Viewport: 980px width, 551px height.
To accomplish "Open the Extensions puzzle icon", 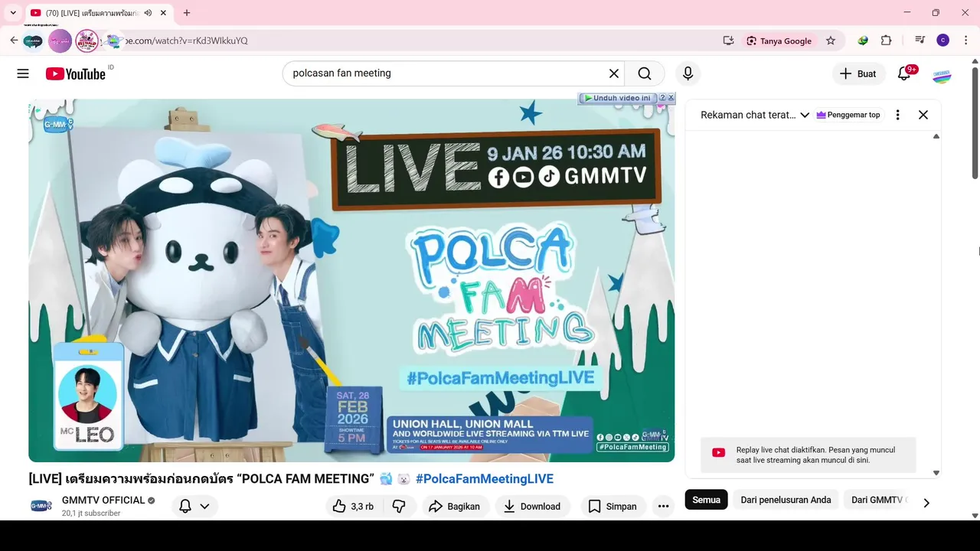I will point(887,41).
